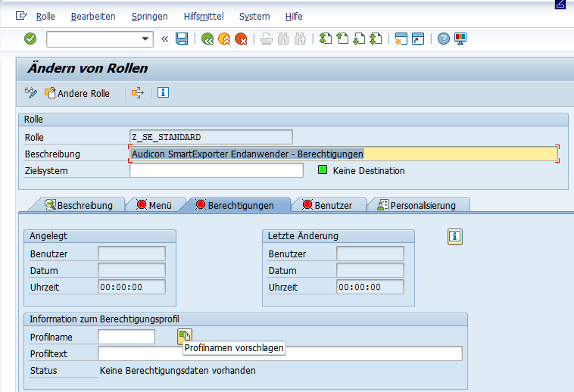This screenshot has height=392, width=574.
Task: Open the Hilfsmittel menu
Action: tap(203, 16)
